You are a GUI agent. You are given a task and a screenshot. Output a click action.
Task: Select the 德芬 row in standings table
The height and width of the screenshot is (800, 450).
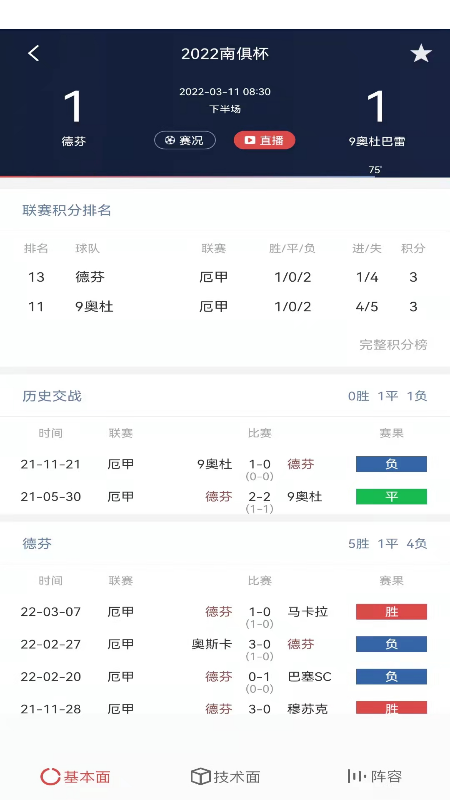[x=225, y=277]
